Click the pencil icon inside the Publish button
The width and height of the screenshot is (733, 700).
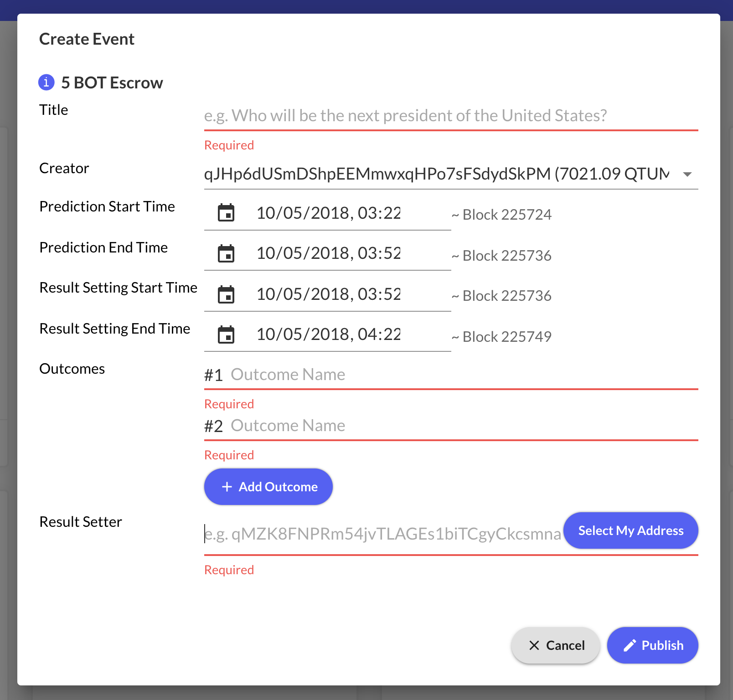pos(630,645)
